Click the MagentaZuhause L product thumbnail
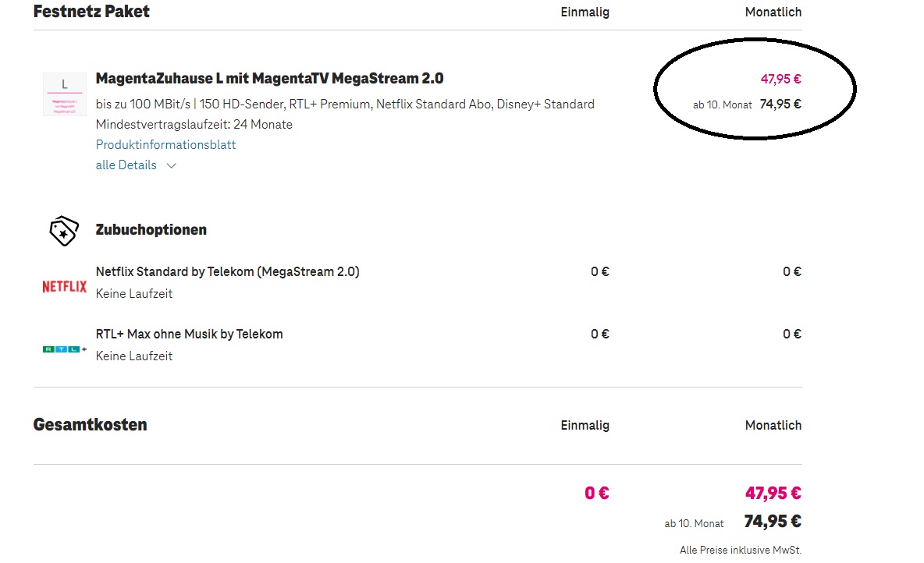This screenshot has width=924, height=563. pyautogui.click(x=65, y=94)
